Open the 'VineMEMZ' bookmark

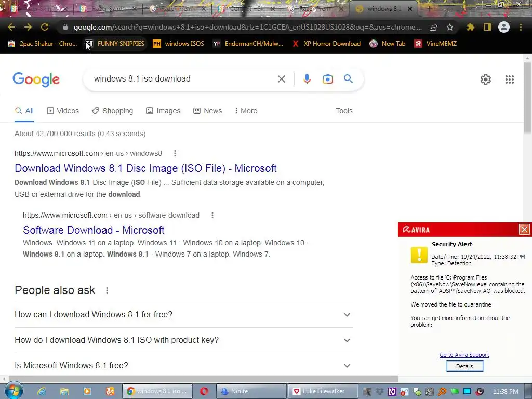pyautogui.click(x=436, y=44)
